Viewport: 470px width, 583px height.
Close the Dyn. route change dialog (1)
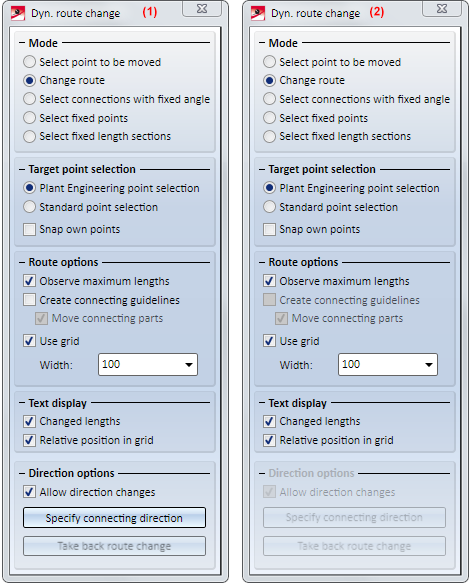tap(202, 9)
